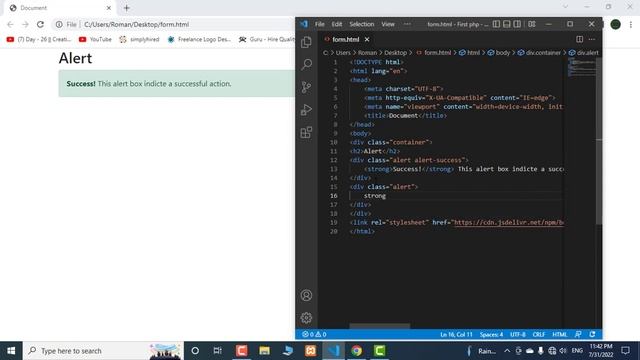Click Ln 16, Col 11 in the status bar
Viewport: 640px width, 360px height.
point(456,334)
